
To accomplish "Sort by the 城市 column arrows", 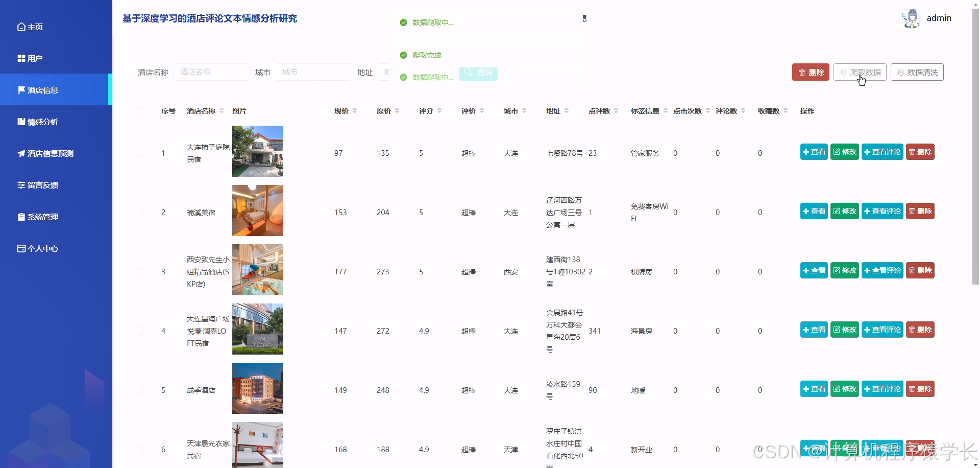I will [524, 111].
